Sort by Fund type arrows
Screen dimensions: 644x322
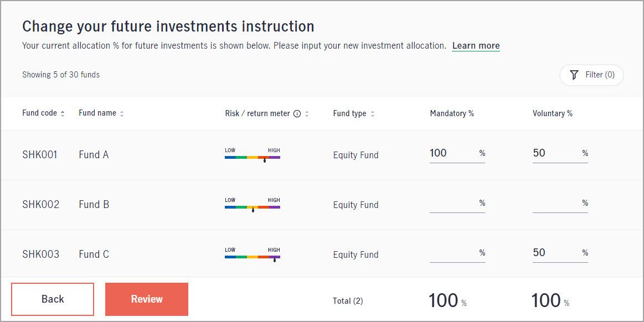(373, 113)
